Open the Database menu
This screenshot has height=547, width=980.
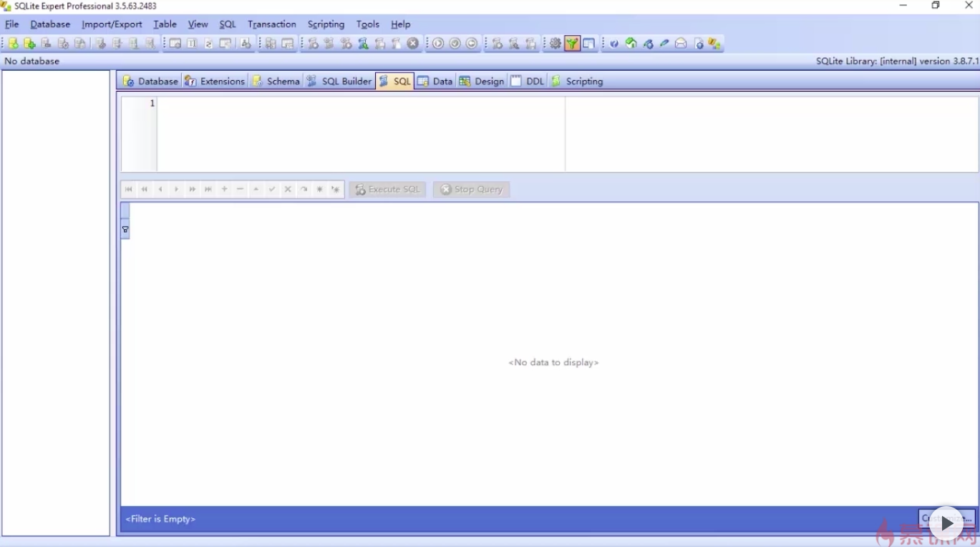(50, 24)
